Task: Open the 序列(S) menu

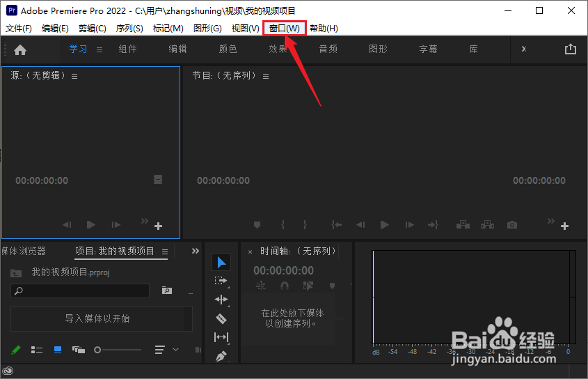Action: tap(129, 29)
